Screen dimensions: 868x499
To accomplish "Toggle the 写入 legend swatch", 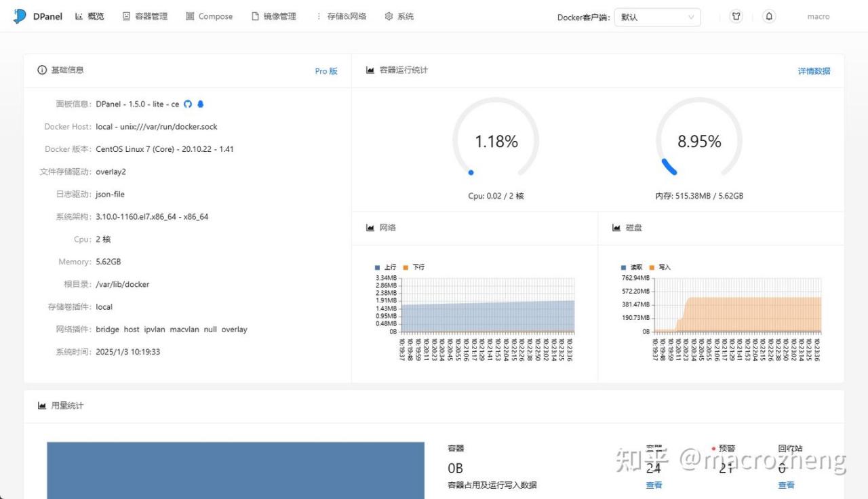I will [x=652, y=267].
